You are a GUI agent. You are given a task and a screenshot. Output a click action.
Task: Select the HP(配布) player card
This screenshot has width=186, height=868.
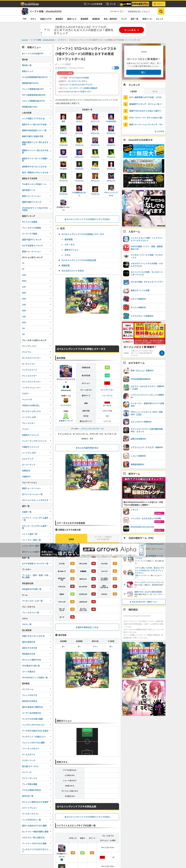tap(63, 164)
